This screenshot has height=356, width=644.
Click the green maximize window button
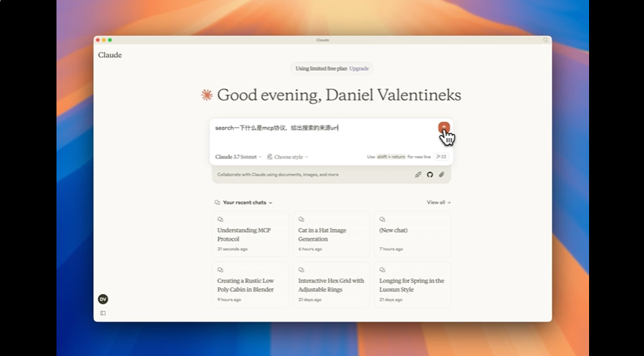[x=110, y=40]
